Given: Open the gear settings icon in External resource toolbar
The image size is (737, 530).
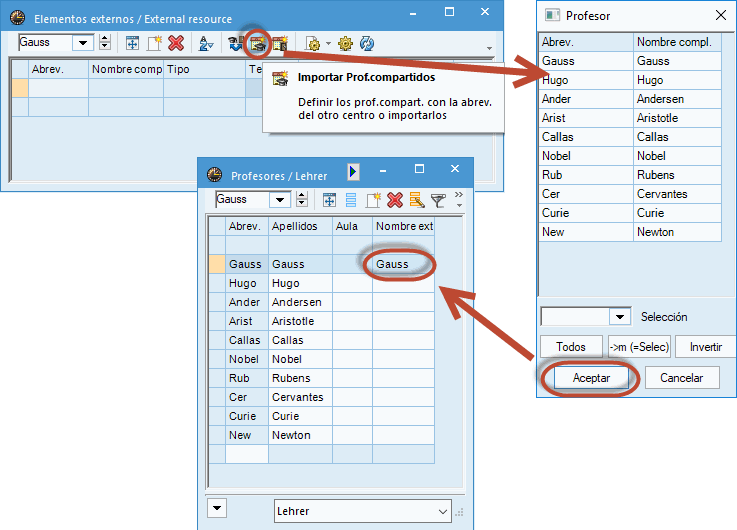Looking at the screenshot, I should (x=345, y=43).
